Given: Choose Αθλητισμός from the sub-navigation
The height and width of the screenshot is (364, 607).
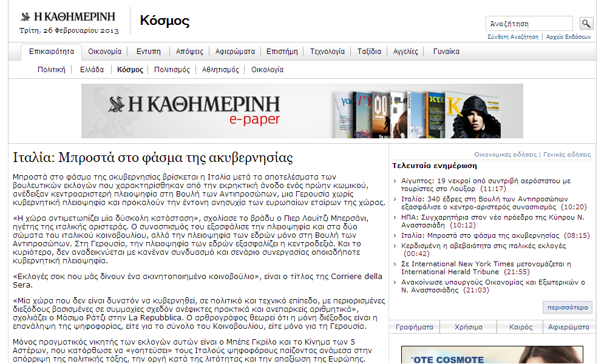Looking at the screenshot, I should 220,70.
